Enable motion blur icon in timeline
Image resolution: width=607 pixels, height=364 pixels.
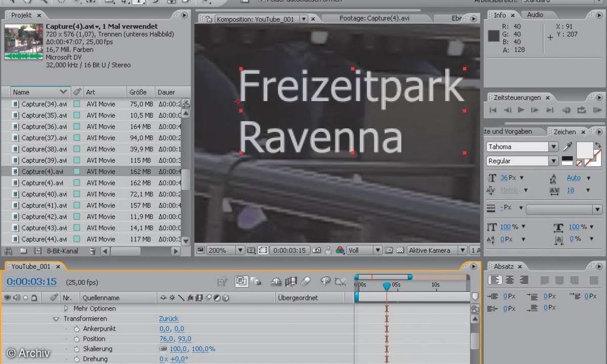pyautogui.click(x=306, y=282)
